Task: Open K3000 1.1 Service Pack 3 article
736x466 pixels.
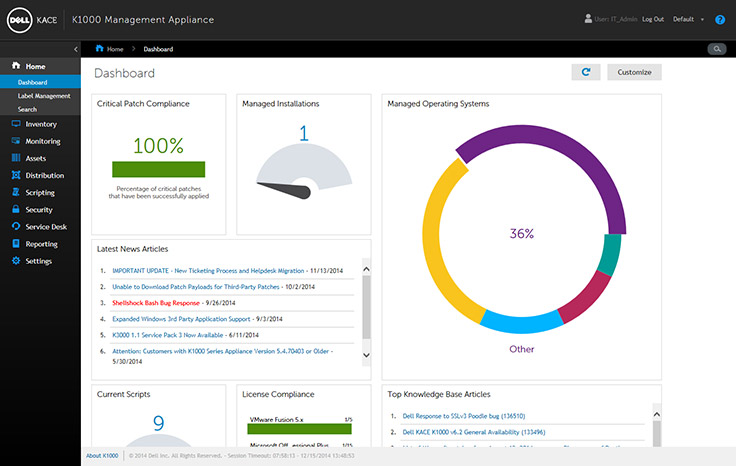Action: click(168, 335)
